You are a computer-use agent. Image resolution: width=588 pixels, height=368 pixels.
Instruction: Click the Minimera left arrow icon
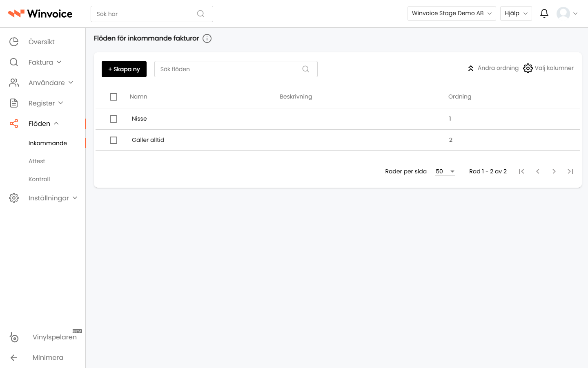[x=14, y=358]
